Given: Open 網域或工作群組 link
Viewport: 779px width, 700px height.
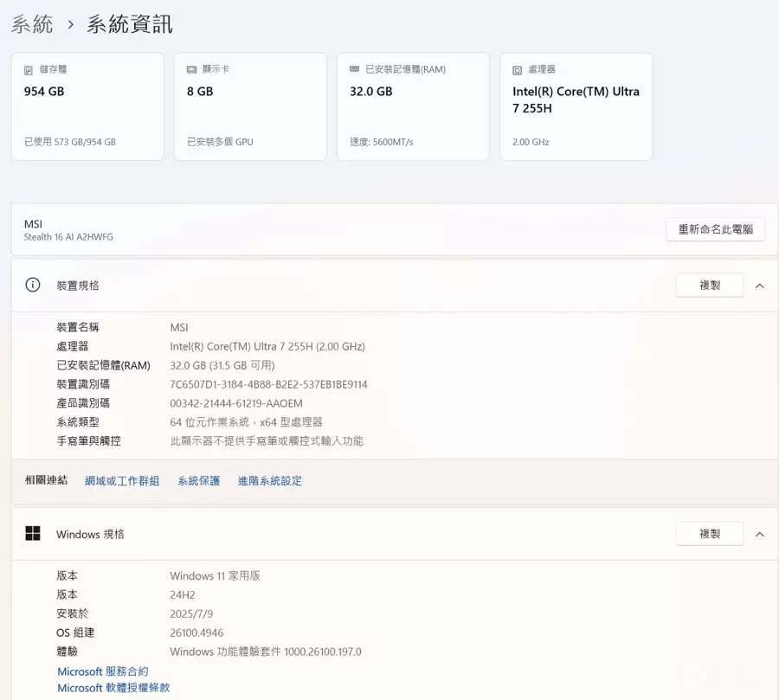Looking at the screenshot, I should 122,481.
